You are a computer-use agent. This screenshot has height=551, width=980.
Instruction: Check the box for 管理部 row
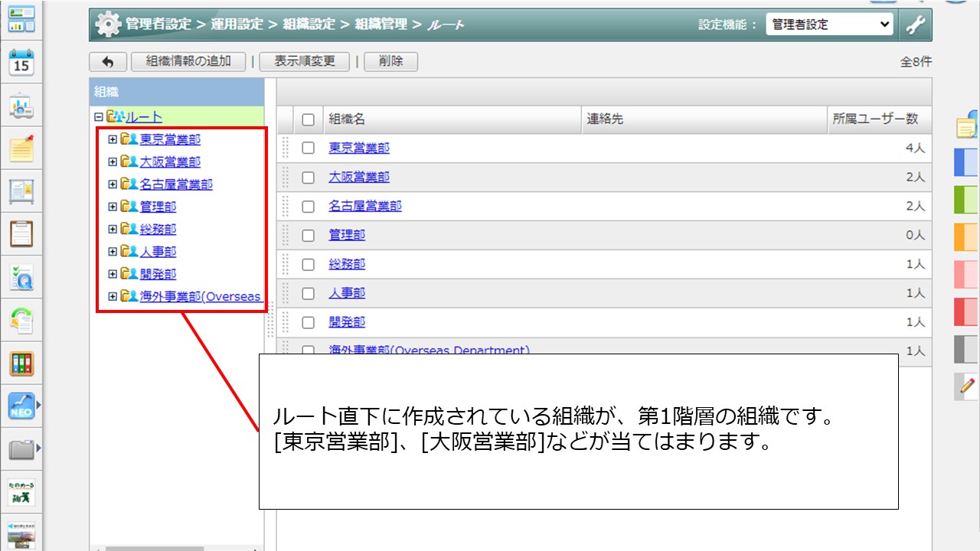[x=308, y=236]
